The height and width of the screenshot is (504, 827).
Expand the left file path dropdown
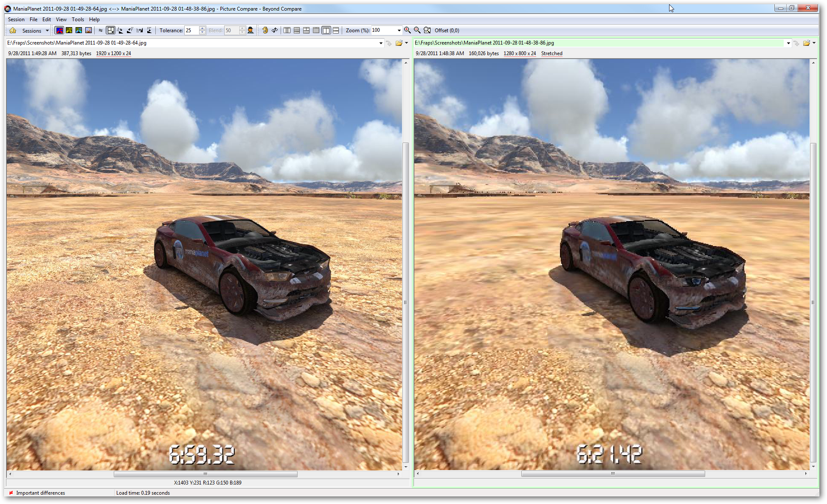click(x=380, y=43)
